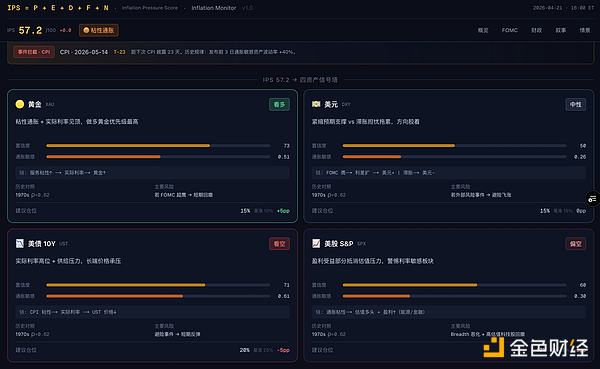This screenshot has height=369, width=600.
Task: Click the -5pp change on the 美债 10Y card
Action: click(x=284, y=350)
